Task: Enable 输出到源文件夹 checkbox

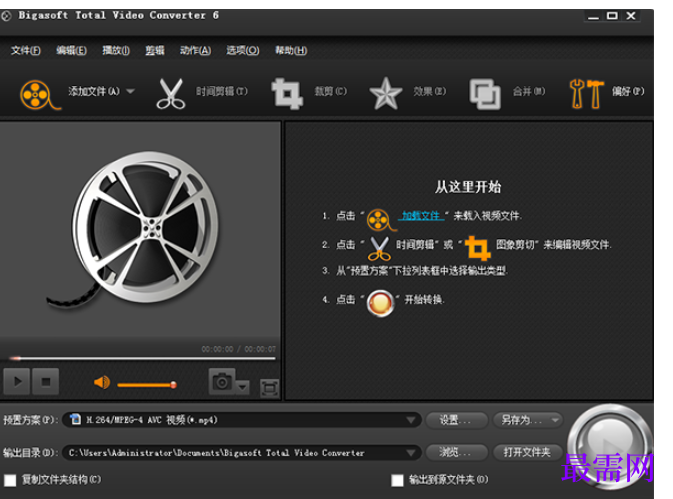Action: 397,480
